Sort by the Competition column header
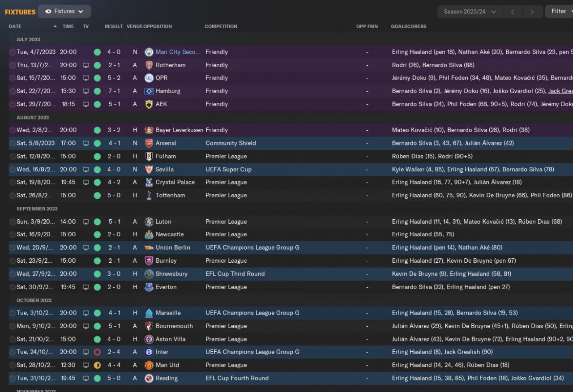573x392 pixels. pos(221,26)
